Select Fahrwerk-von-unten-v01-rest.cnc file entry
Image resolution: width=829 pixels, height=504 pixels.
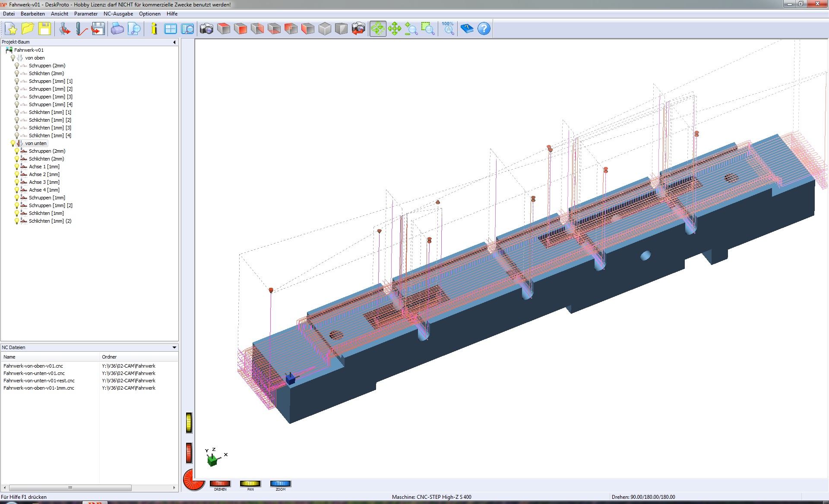39,381
